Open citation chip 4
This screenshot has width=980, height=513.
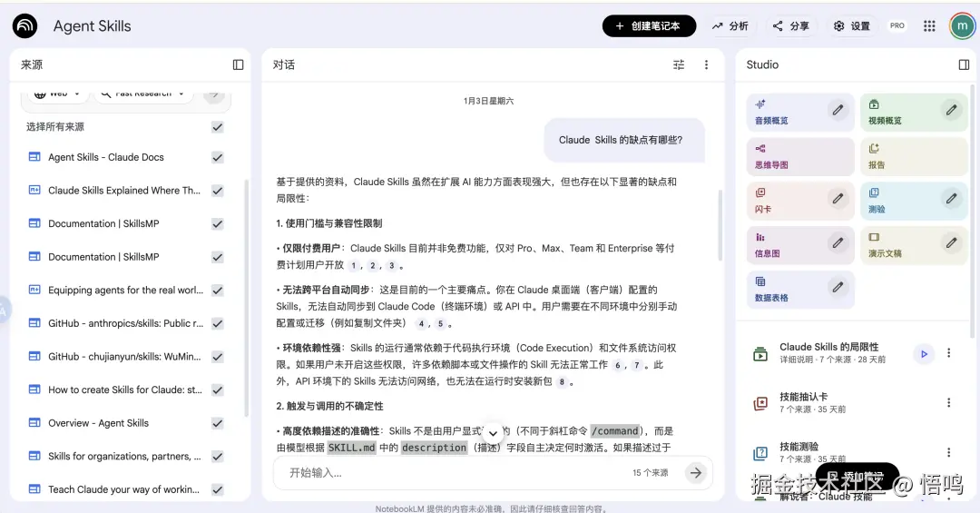(421, 323)
